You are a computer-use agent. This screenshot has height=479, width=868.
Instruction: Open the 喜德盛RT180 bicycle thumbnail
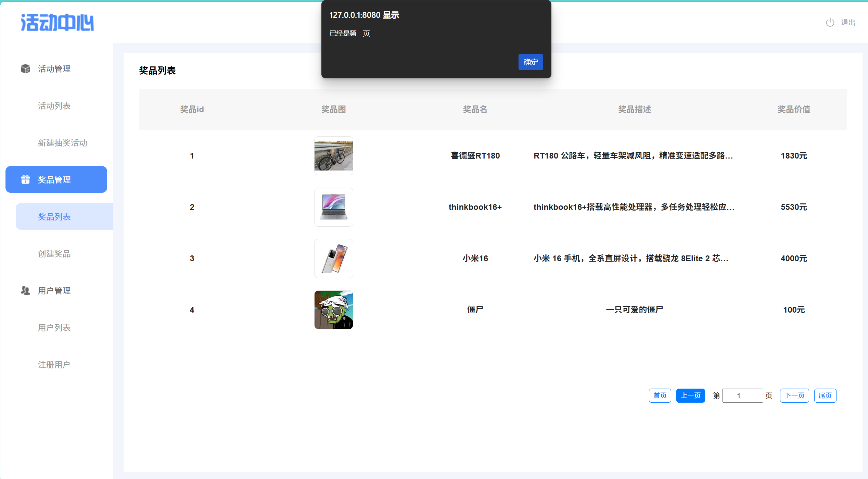coord(333,156)
